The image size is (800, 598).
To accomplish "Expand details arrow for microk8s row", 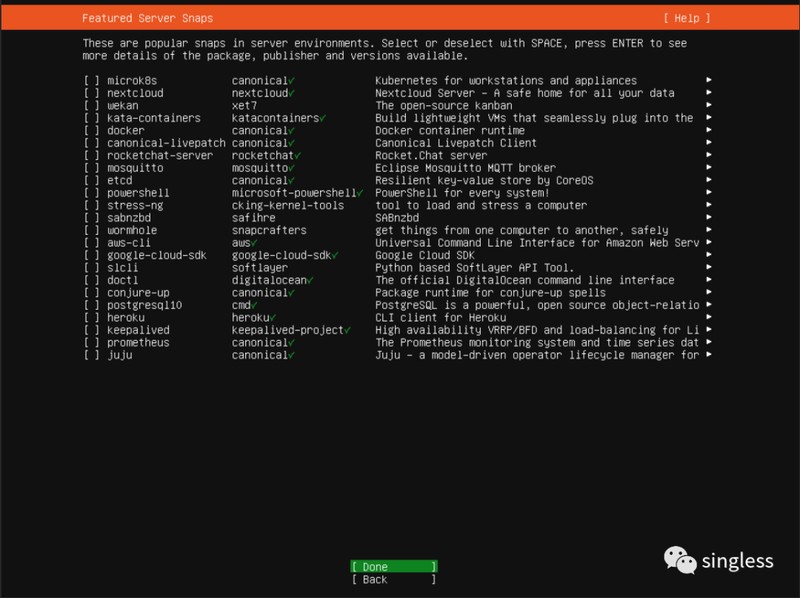I will click(709, 80).
